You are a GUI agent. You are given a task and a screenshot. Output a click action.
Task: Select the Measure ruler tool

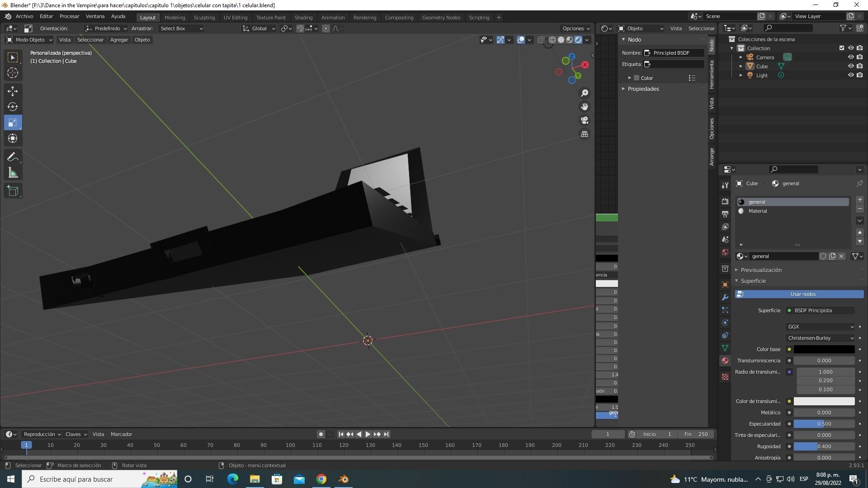(13, 173)
